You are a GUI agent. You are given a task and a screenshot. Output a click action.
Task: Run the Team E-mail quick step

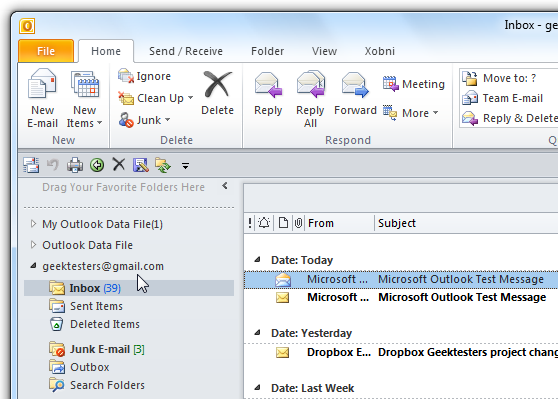(x=502, y=98)
